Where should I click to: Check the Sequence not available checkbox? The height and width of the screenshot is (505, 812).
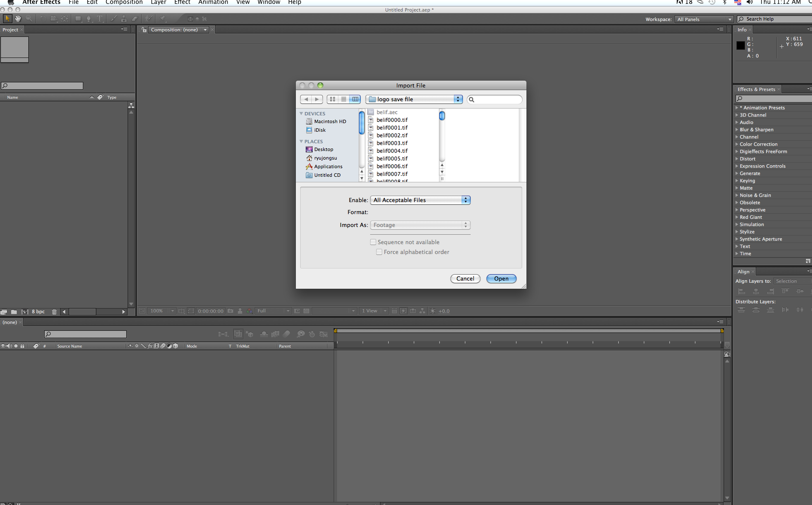tap(373, 242)
